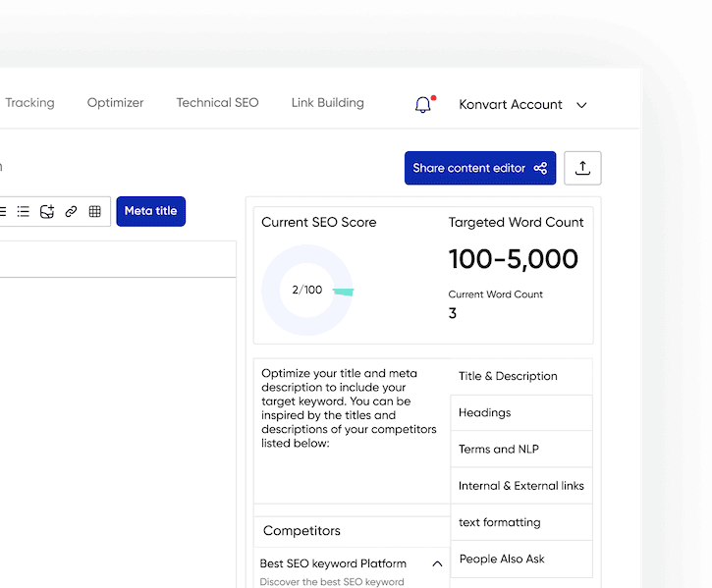712x588 pixels.
Task: Go to the Tracking menu
Action: 29,103
